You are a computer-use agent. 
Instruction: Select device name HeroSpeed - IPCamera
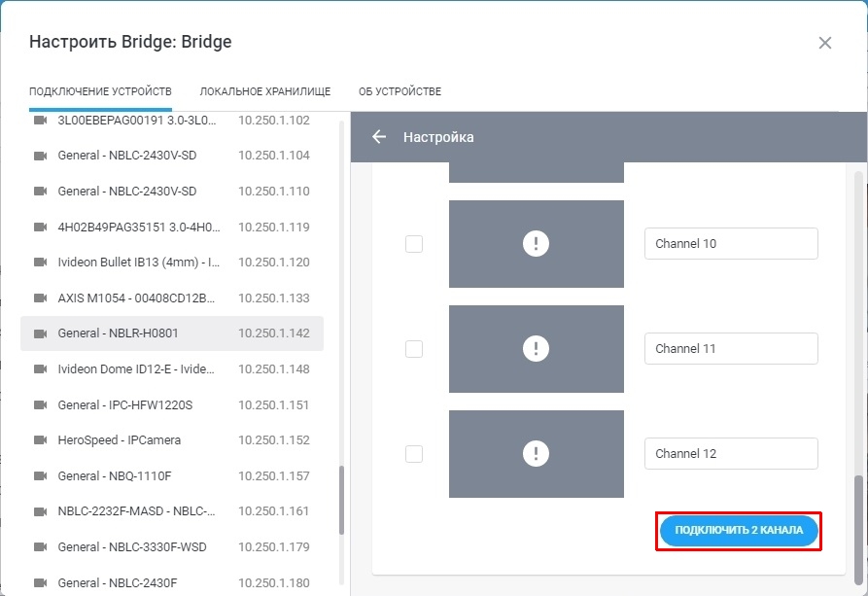pos(119,439)
